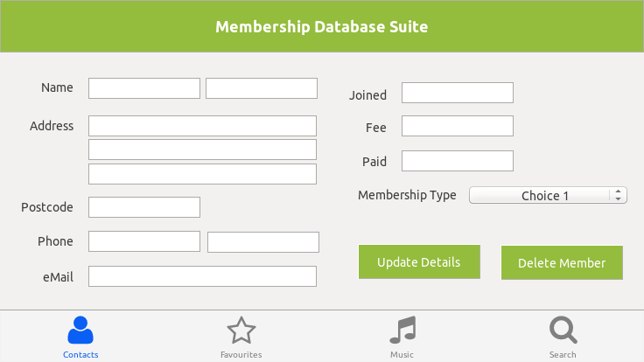Click the Postcode input field
644x362 pixels.
click(x=144, y=207)
